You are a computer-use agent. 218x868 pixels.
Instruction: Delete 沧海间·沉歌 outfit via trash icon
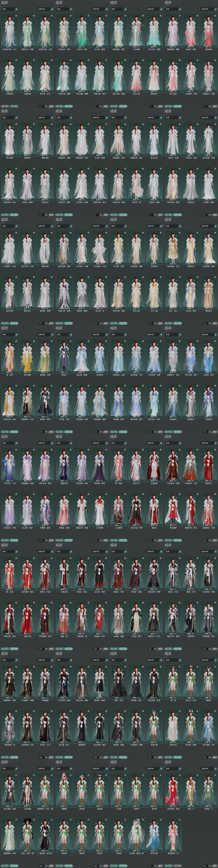coord(88,16)
